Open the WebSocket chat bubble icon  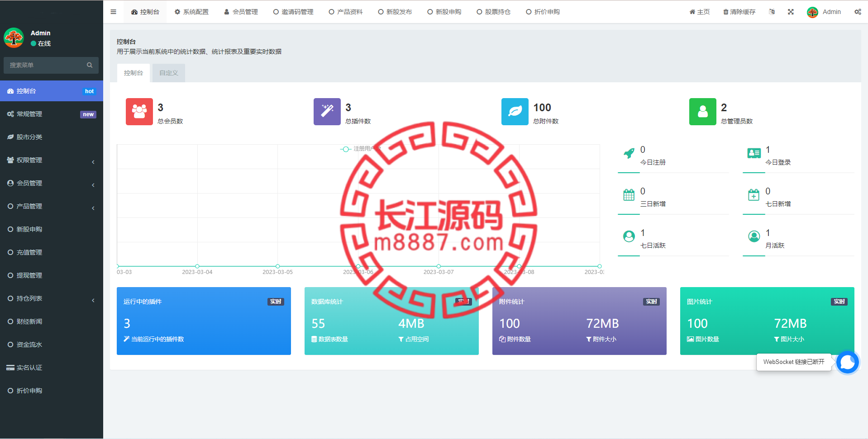tap(847, 362)
